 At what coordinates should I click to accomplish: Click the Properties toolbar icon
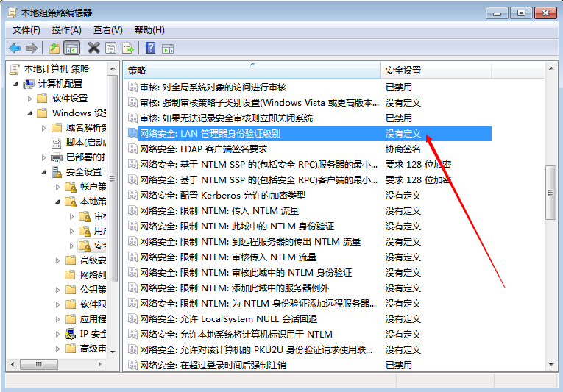[110, 48]
